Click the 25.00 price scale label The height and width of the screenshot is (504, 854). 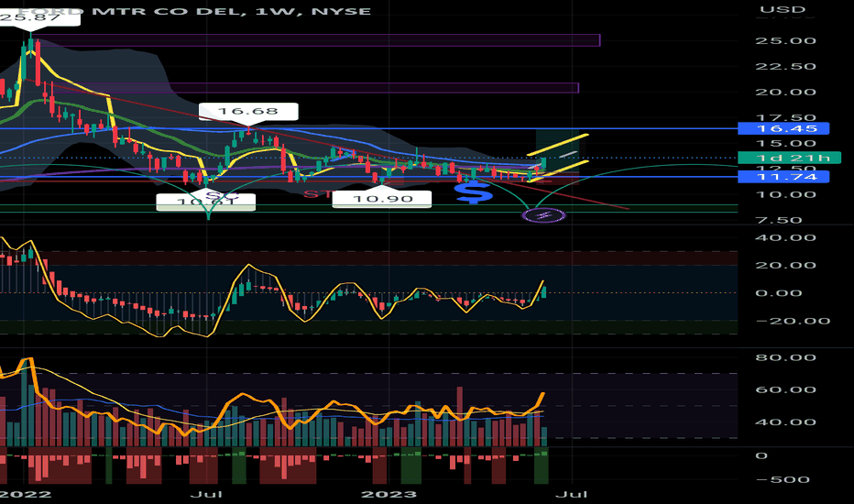click(785, 41)
